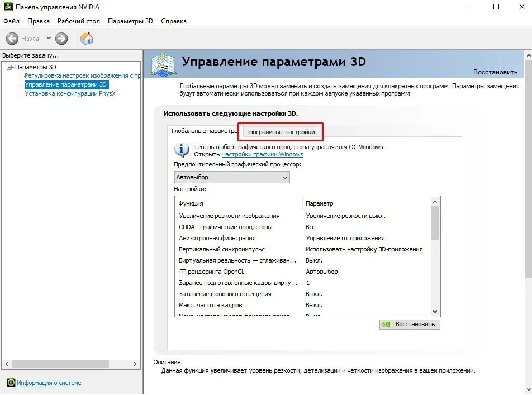This screenshot has width=532, height=395.
Task: Click main panel scroll up arrow
Action: 528,55
